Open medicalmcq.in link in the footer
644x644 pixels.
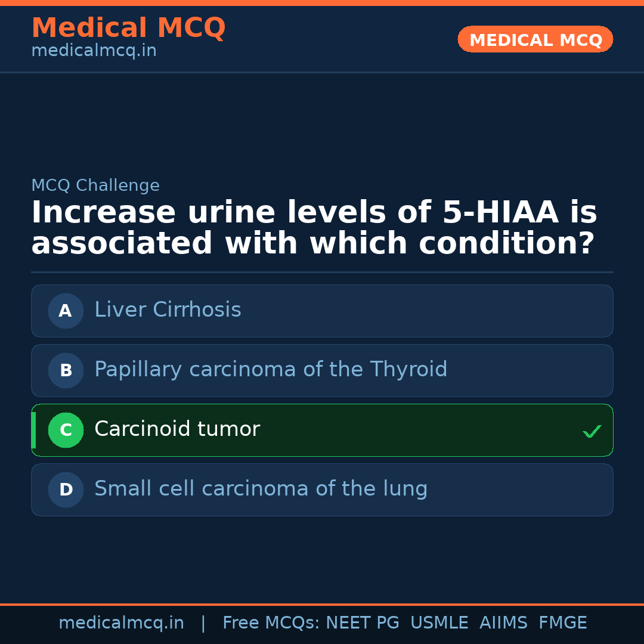click(121, 623)
